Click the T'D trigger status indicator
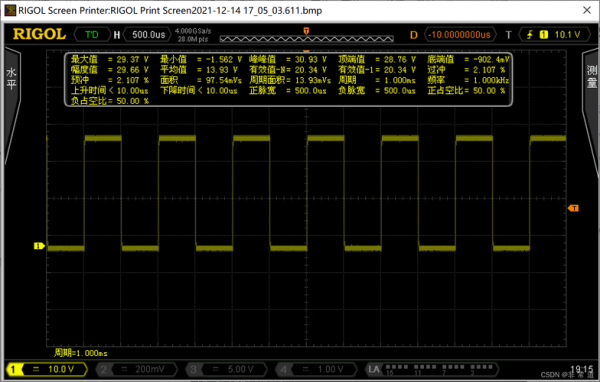Image resolution: width=600 pixels, height=382 pixels. click(x=92, y=35)
